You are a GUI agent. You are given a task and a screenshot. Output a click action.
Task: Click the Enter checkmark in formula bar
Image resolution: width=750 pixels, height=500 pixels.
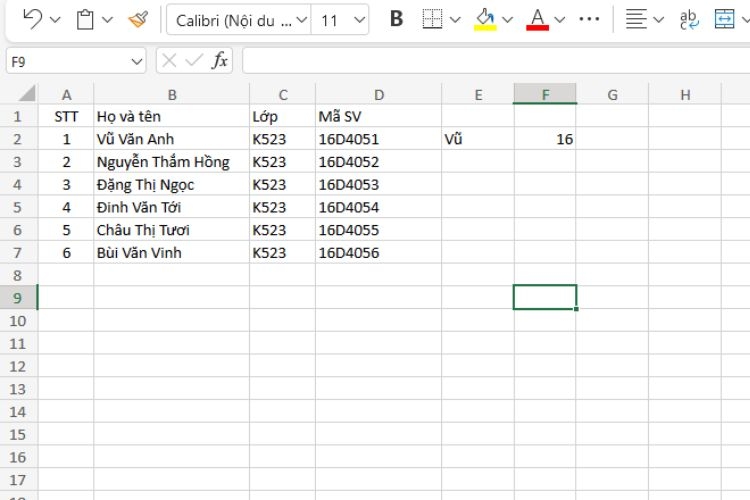click(194, 61)
